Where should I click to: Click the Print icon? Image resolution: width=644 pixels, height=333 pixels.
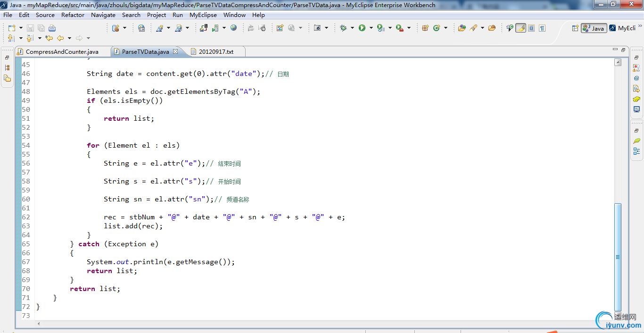point(52,28)
